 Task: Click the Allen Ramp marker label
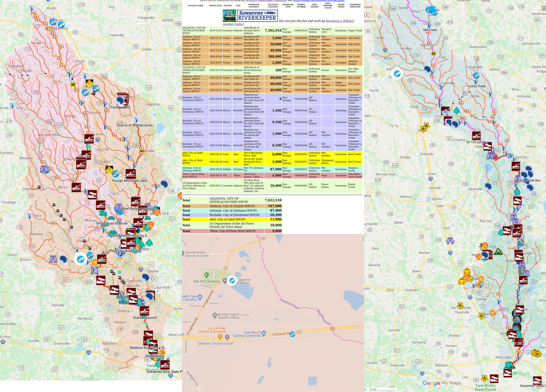(153, 356)
